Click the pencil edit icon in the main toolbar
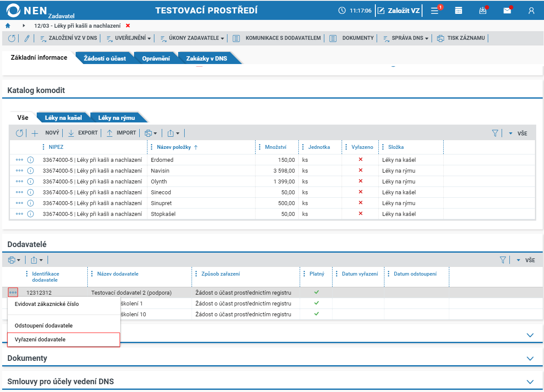Viewport: 544px width, 392px height. [x=26, y=38]
